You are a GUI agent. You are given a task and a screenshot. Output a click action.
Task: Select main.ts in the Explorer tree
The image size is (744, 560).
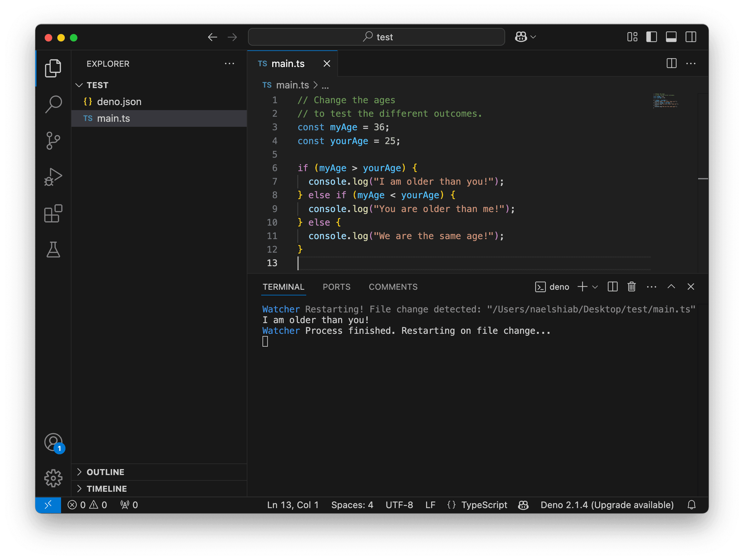point(160,118)
